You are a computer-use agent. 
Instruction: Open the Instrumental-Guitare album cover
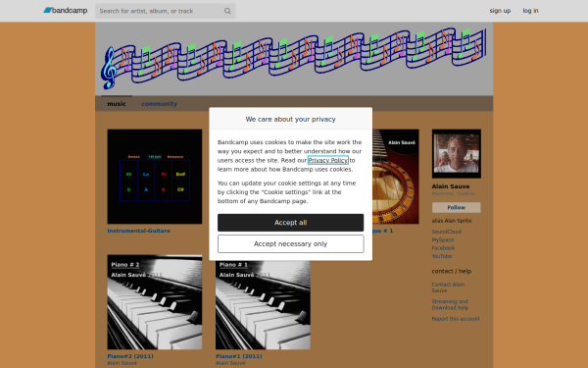click(x=155, y=177)
